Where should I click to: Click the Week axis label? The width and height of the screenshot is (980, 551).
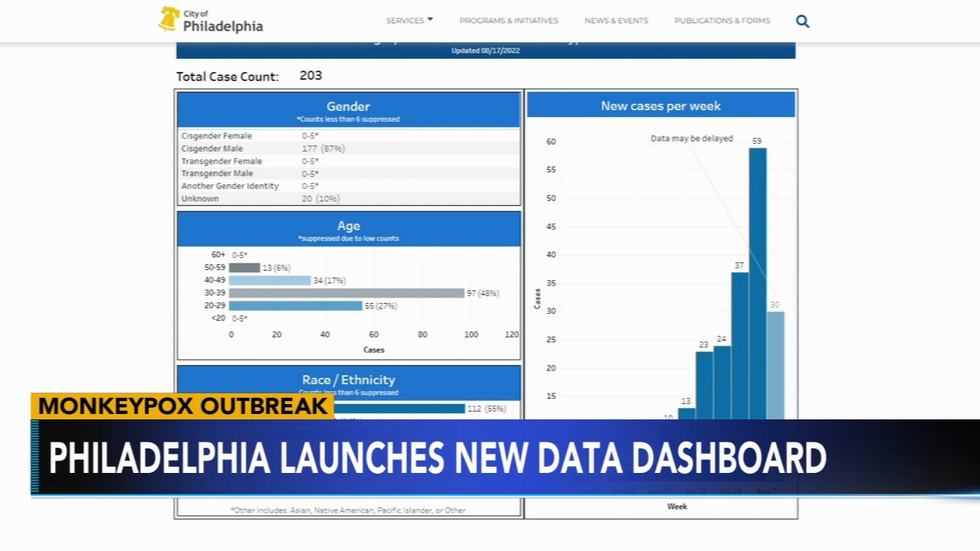click(677, 507)
